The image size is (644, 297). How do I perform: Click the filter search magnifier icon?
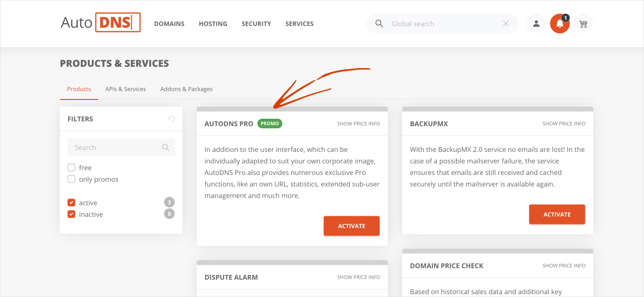click(166, 148)
